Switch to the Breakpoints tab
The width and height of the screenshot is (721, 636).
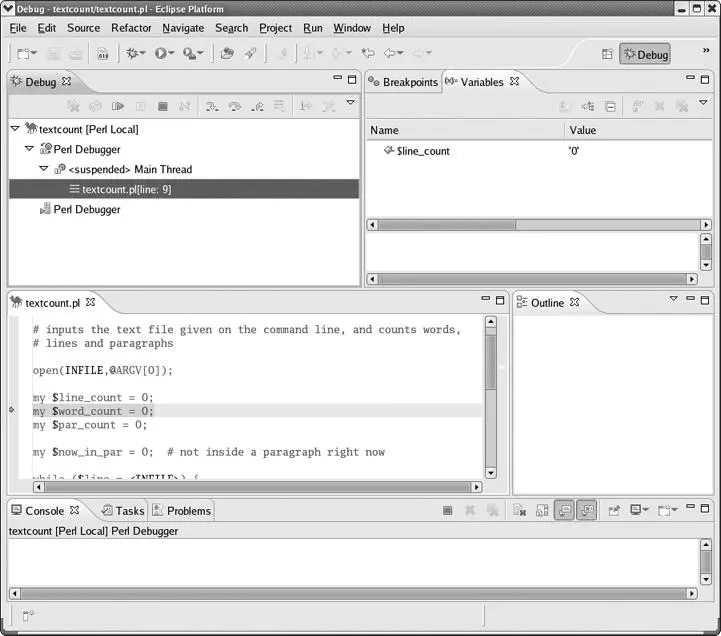(409, 82)
